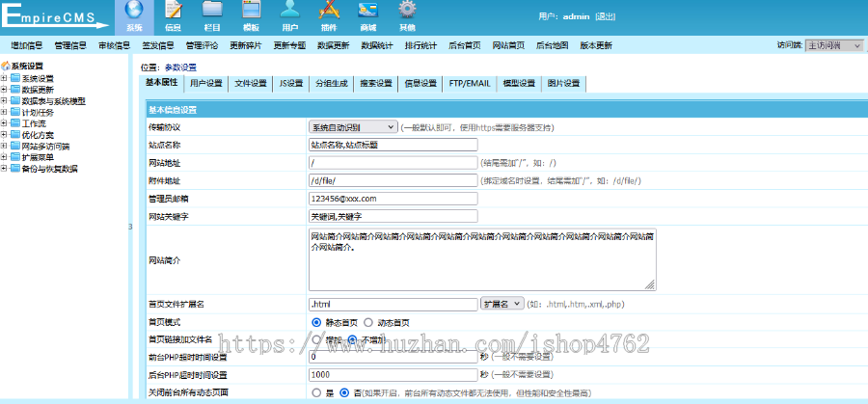Switch to the 模型设置 tab
Screen dimensions: 868x404
click(x=519, y=84)
